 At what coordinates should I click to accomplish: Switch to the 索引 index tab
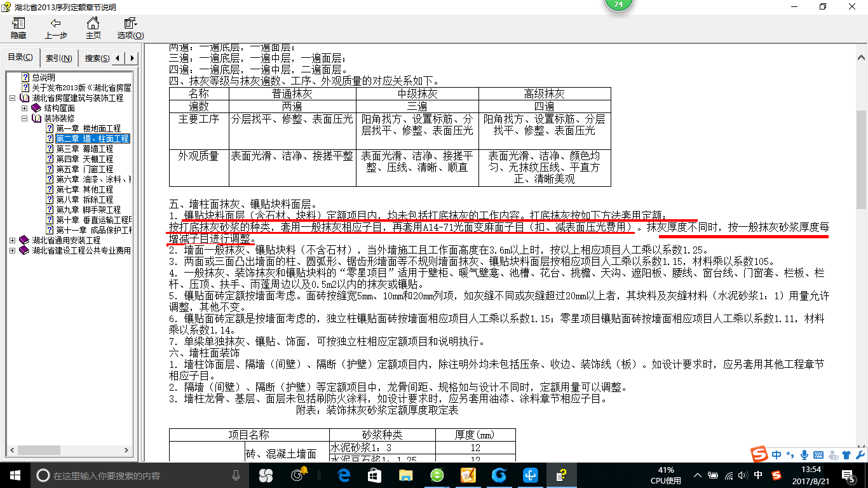(x=58, y=58)
